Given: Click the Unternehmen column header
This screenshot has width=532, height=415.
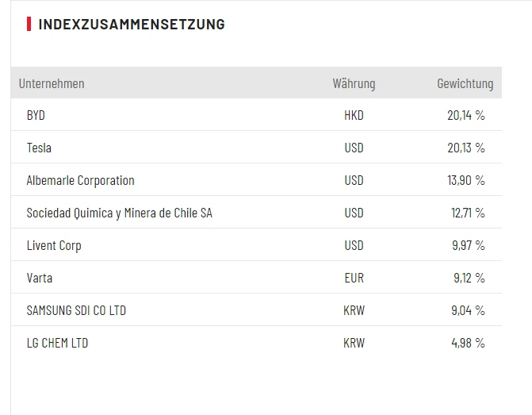Looking at the screenshot, I should coord(52,83).
